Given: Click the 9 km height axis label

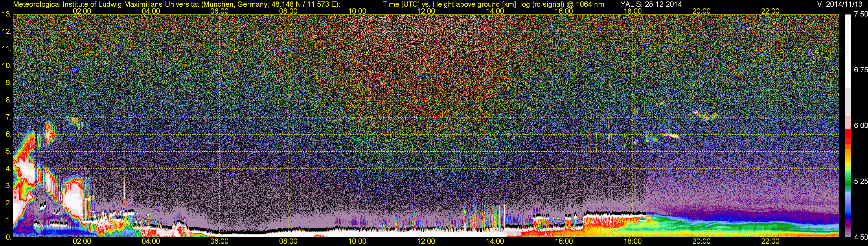Looking at the screenshot, I should point(8,83).
